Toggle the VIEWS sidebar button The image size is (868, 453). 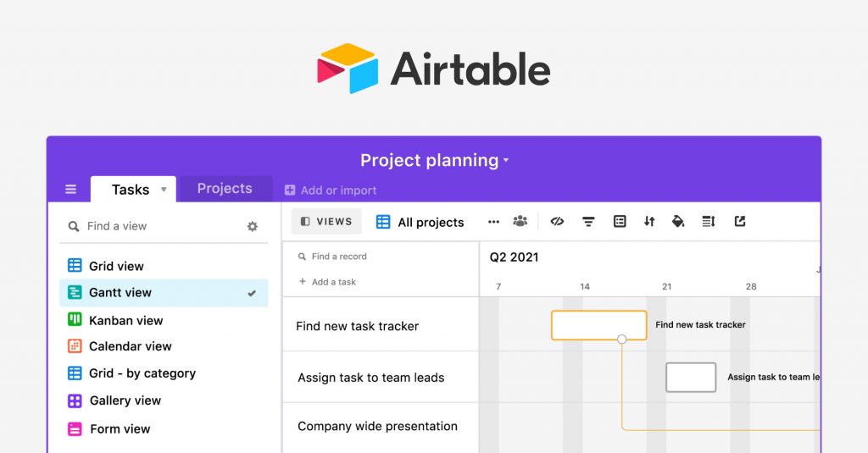326,222
